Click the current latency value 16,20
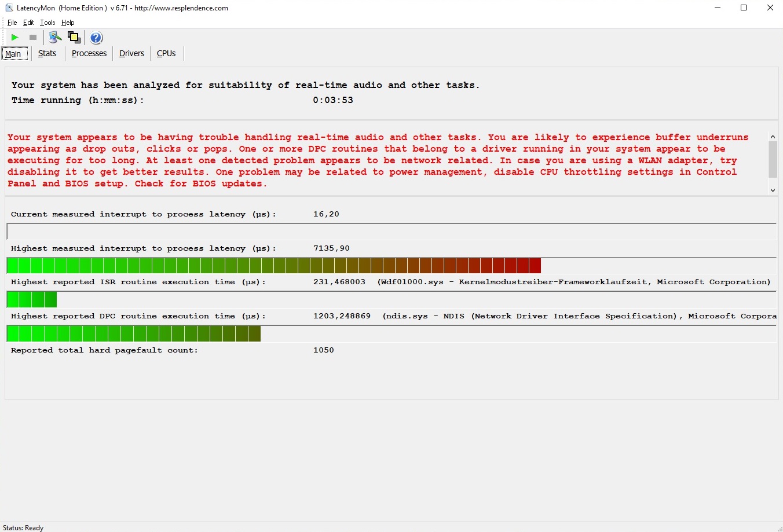The width and height of the screenshot is (783, 532). [326, 214]
